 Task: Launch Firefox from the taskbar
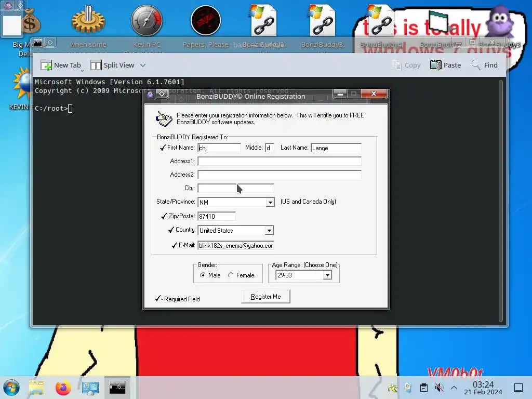[x=63, y=388]
